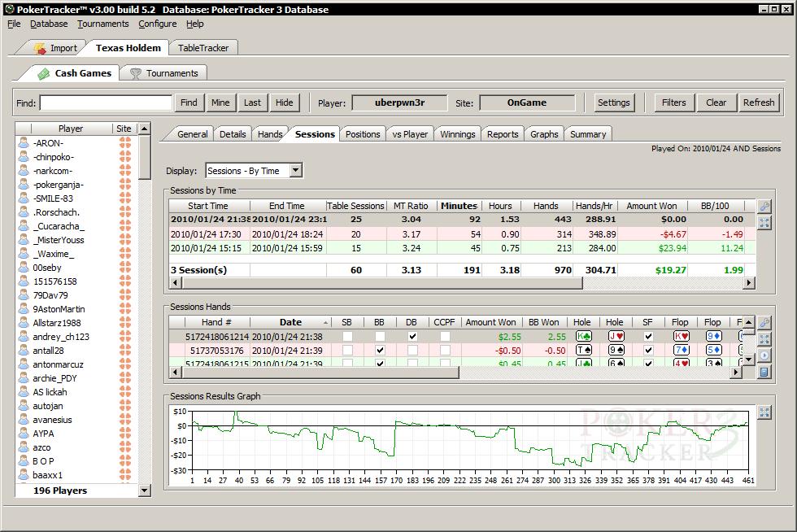Click site icon in archie_PDY row
Screen dimensions: 797x532
pos(125,378)
